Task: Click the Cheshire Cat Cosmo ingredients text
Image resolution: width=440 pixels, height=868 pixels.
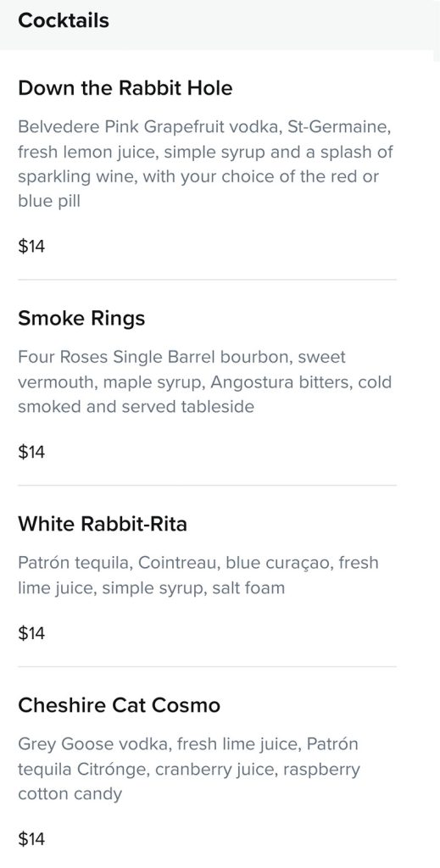Action: tap(189, 769)
